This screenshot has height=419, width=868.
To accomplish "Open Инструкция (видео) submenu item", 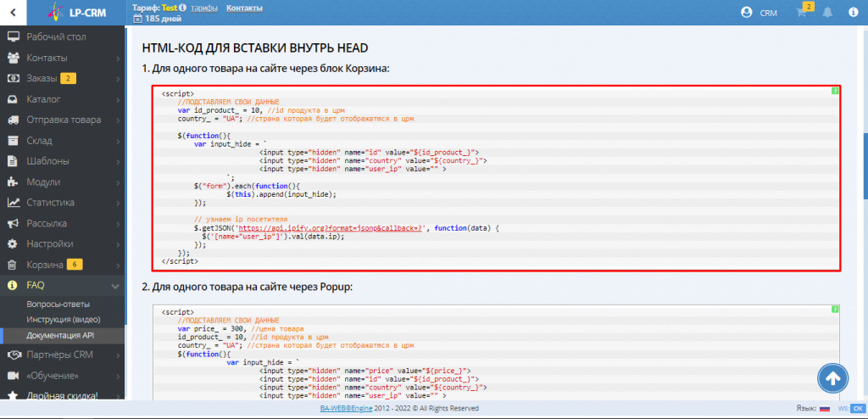I will 63,320.
